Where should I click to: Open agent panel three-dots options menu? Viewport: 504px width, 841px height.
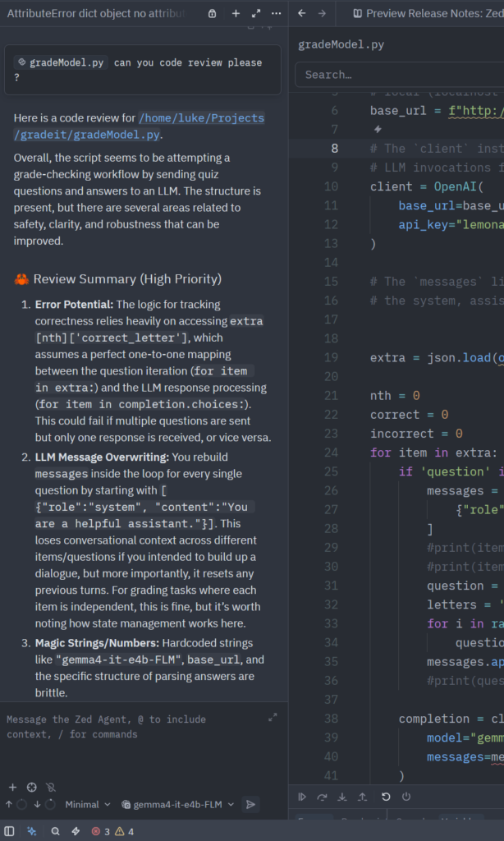[x=276, y=13]
